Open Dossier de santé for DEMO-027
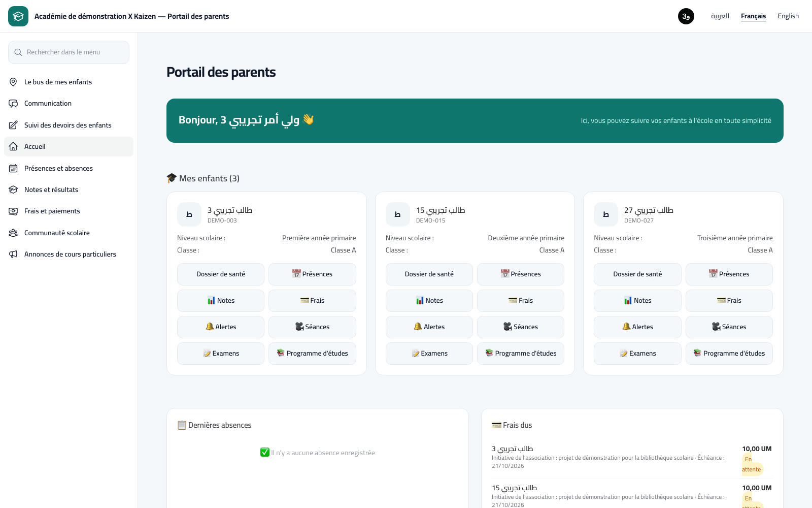The image size is (812, 508). (x=637, y=274)
